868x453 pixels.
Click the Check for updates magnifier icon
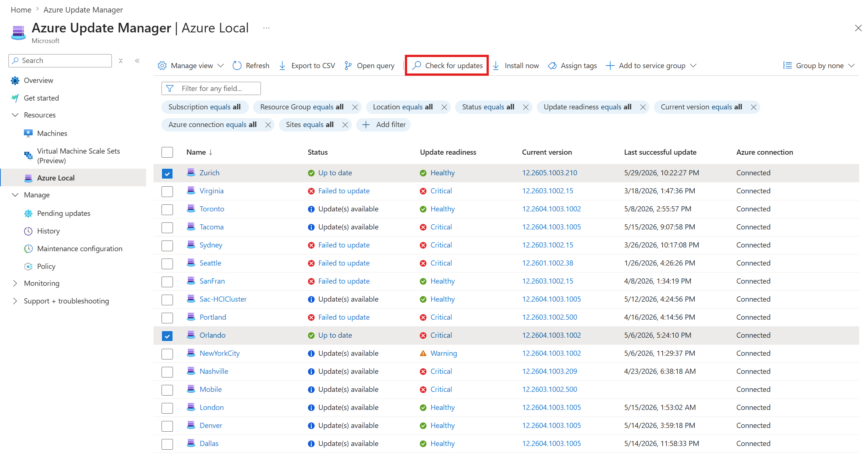[417, 66]
